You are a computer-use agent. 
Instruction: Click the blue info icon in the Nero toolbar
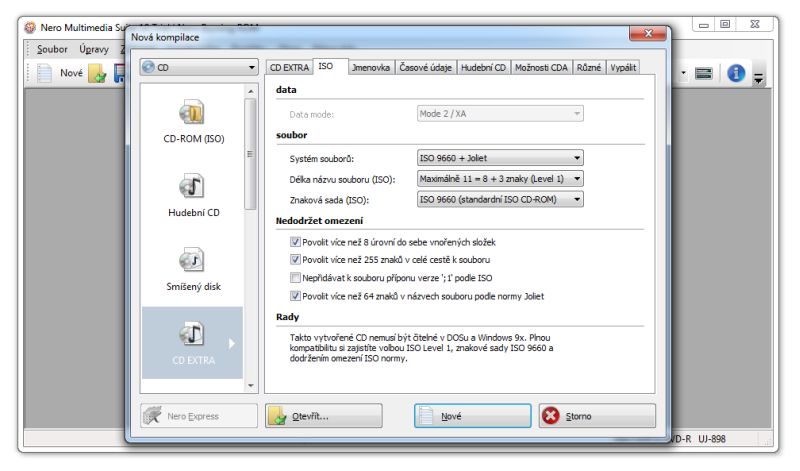[x=736, y=73]
